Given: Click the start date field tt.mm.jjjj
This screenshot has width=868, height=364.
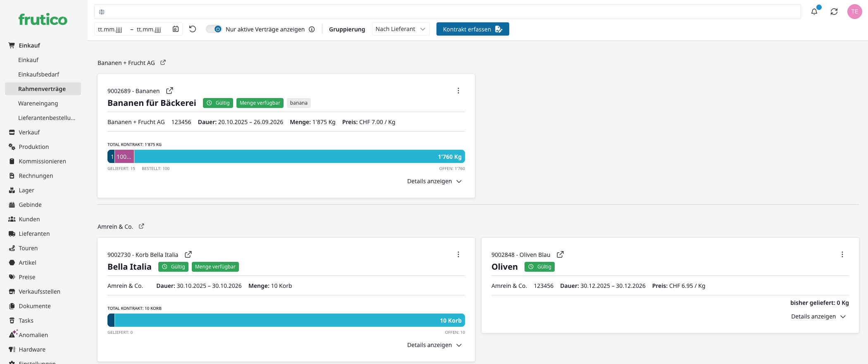Looking at the screenshot, I should pos(110,29).
